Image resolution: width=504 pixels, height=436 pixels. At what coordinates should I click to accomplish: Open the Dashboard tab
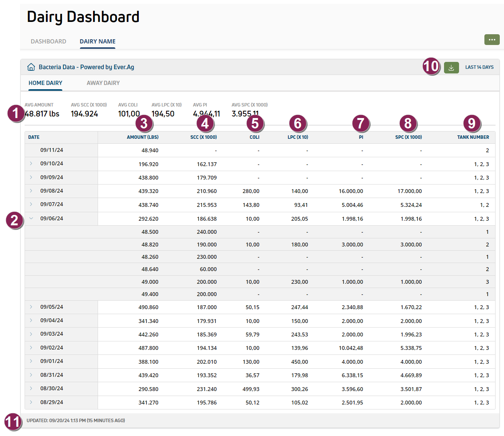tap(48, 42)
